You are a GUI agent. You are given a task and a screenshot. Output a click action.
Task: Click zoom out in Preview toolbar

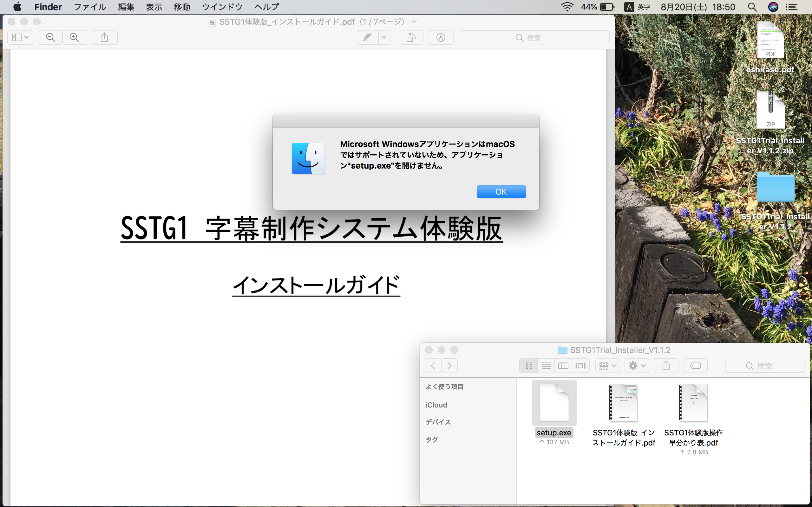tap(50, 37)
